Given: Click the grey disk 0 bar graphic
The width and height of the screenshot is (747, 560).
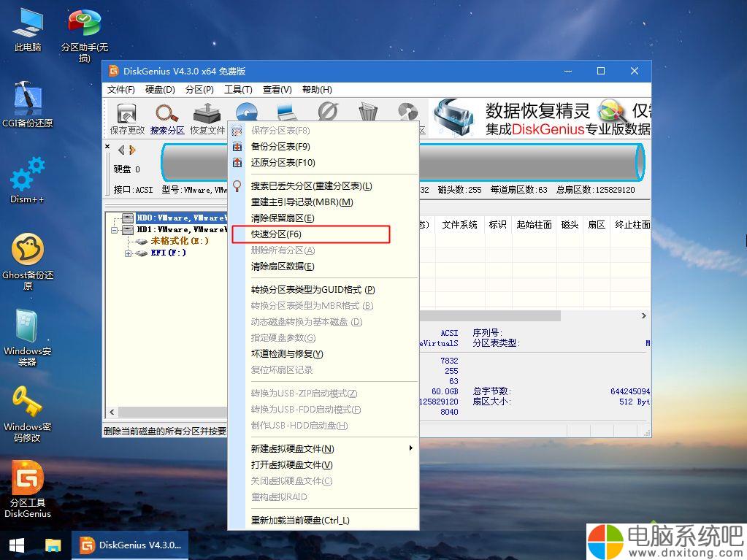Looking at the screenshot, I should click(402, 162).
